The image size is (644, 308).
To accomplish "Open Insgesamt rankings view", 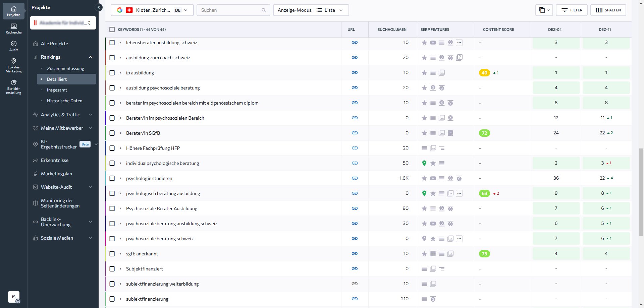I will (57, 90).
